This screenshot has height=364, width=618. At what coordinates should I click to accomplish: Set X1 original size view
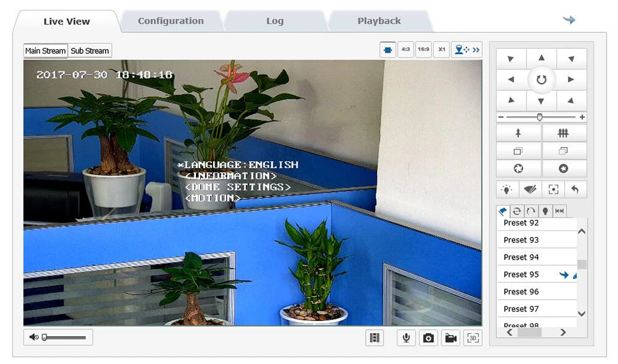point(441,49)
